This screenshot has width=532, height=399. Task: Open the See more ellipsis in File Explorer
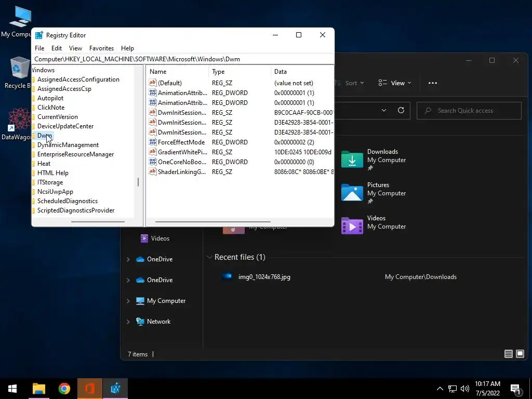(x=433, y=83)
